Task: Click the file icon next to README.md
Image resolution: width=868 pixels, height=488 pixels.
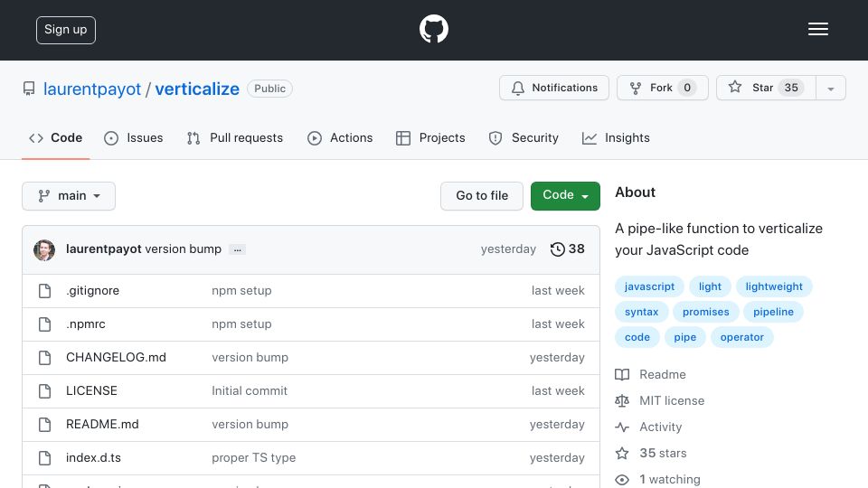Action: coord(45,425)
